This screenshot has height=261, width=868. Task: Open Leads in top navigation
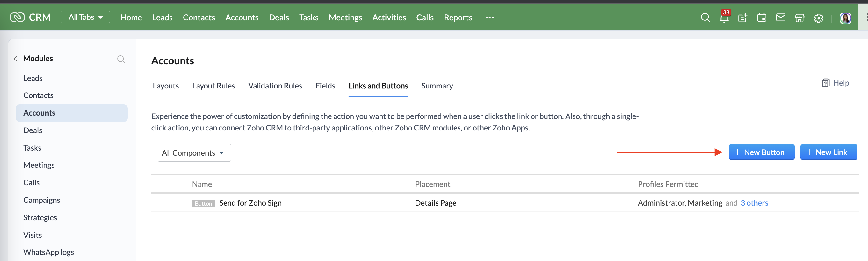(x=162, y=18)
